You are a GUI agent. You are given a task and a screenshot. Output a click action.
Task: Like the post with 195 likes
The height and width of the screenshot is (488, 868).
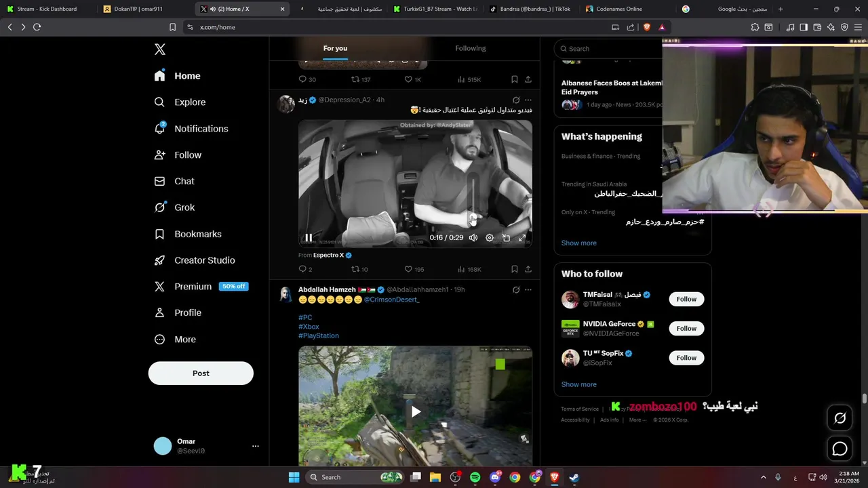pos(414,269)
